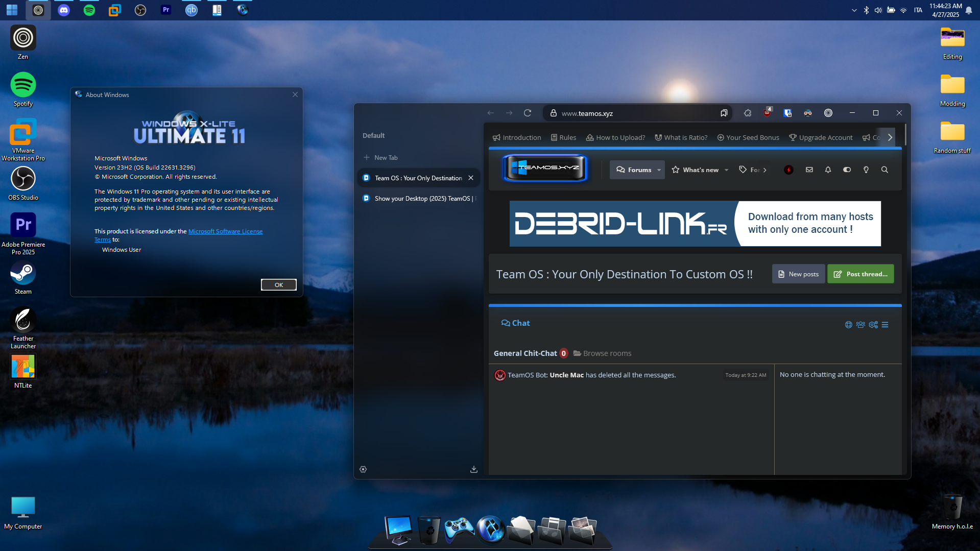Click OK in About Windows dialog
The height and width of the screenshot is (551, 980).
(278, 284)
